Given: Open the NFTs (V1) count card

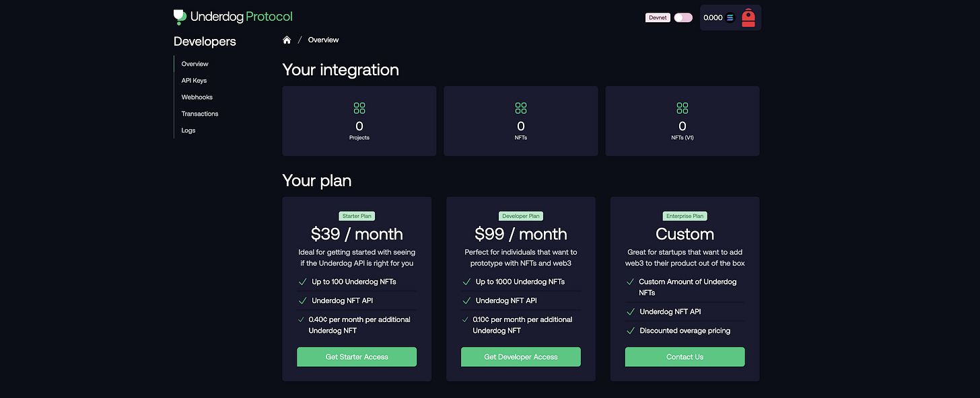Looking at the screenshot, I should coord(682,121).
